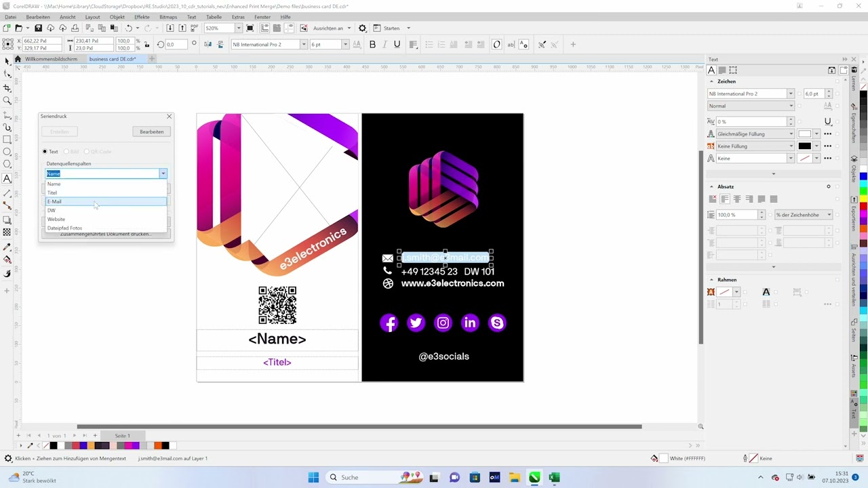This screenshot has height=488, width=868.
Task: Click the horizontal scrollbar below canvas
Action: pyautogui.click(x=359, y=426)
